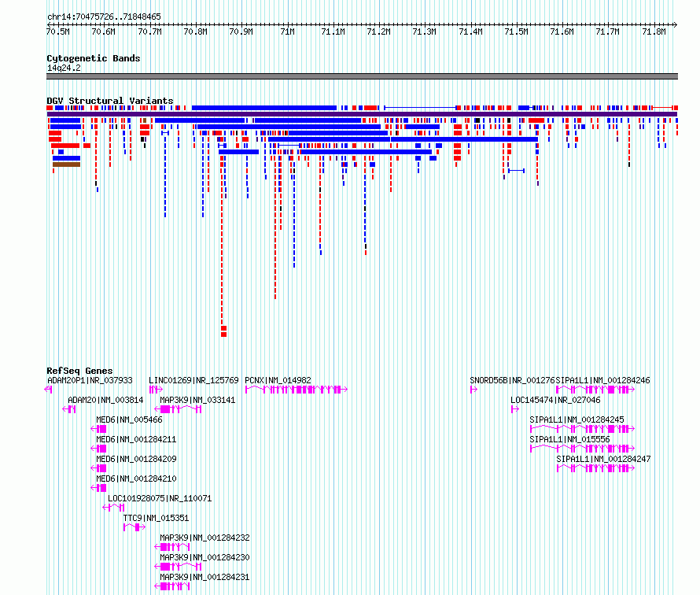700x595 pixels.
Task: Click the LOC145474 gene glyph
Action: pos(514,409)
